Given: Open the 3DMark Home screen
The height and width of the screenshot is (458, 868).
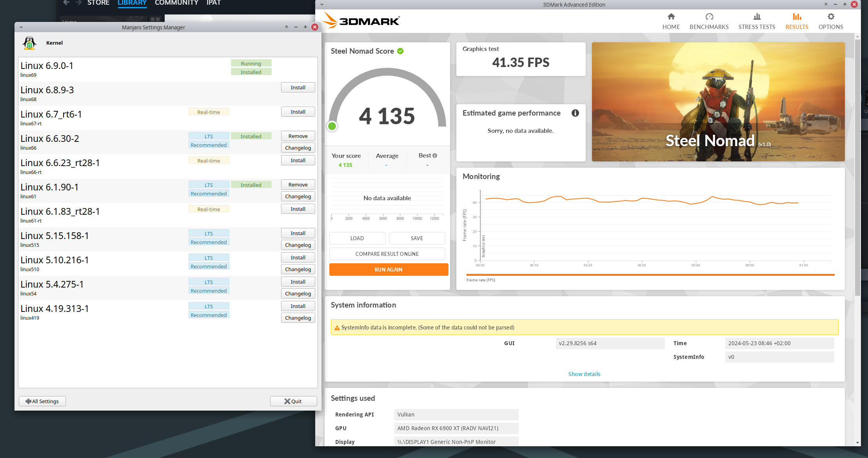Looking at the screenshot, I should [671, 21].
